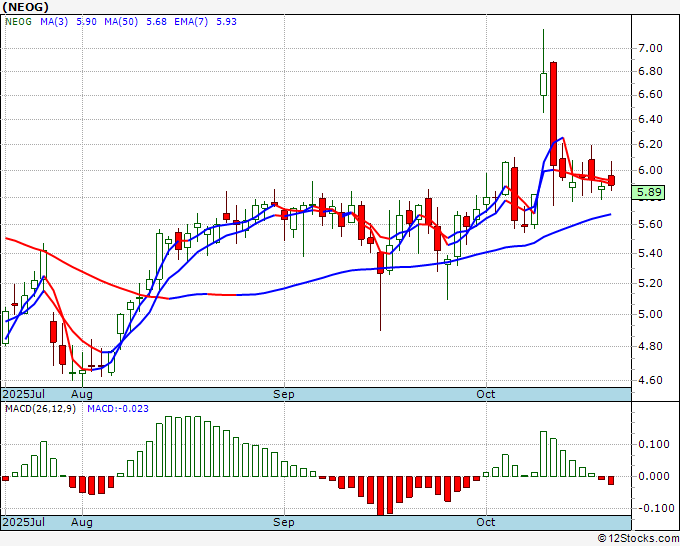Image resolution: width=680 pixels, height=546 pixels.
Task: Click 2025Jul on price chart date axis
Action: coord(24,394)
